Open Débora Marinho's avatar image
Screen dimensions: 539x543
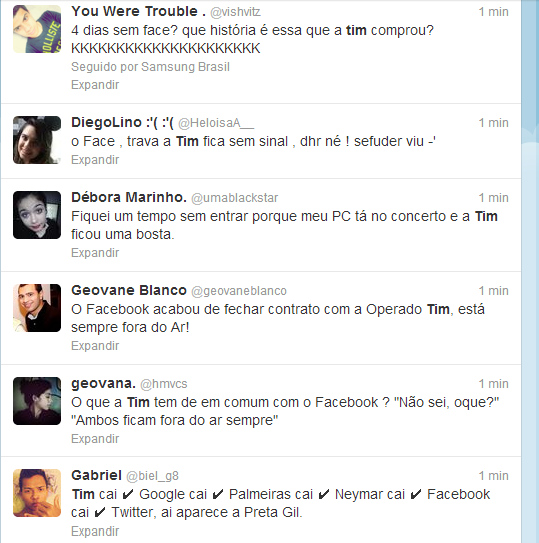click(37, 215)
